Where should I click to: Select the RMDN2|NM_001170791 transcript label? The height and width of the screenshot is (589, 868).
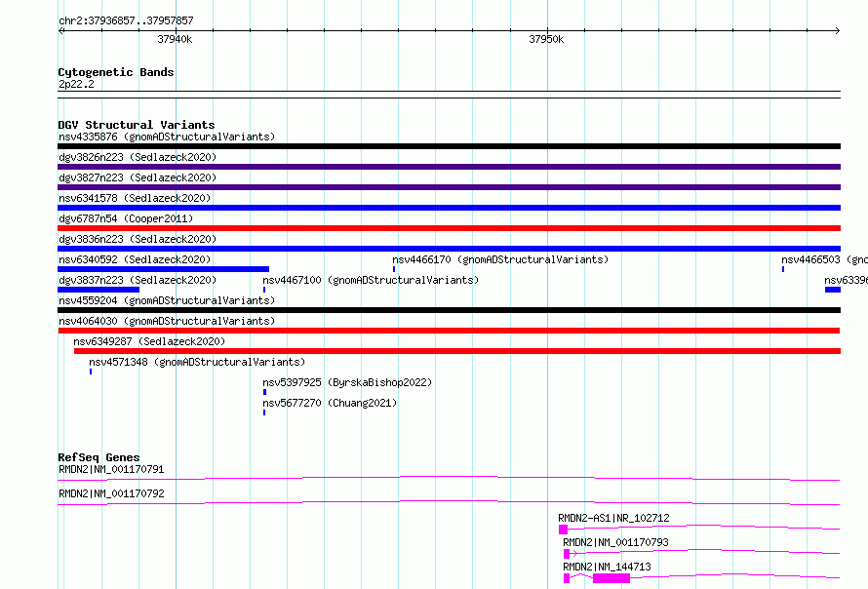click(x=111, y=469)
